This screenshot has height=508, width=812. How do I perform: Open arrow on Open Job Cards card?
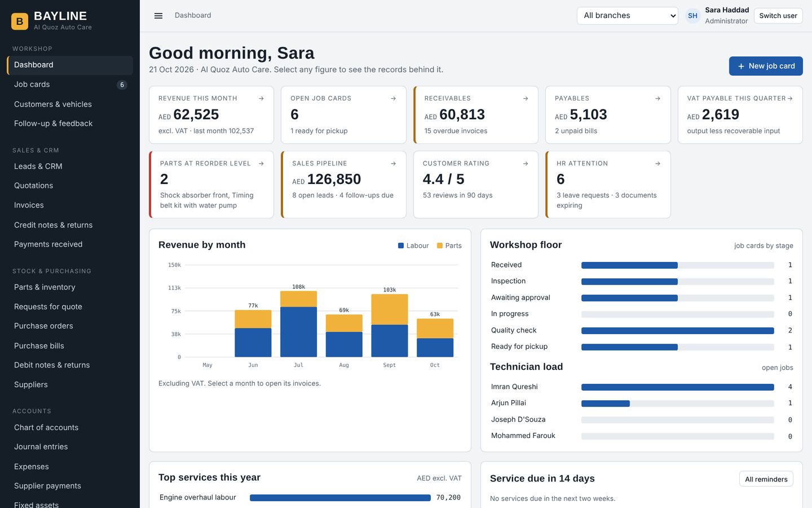point(393,98)
